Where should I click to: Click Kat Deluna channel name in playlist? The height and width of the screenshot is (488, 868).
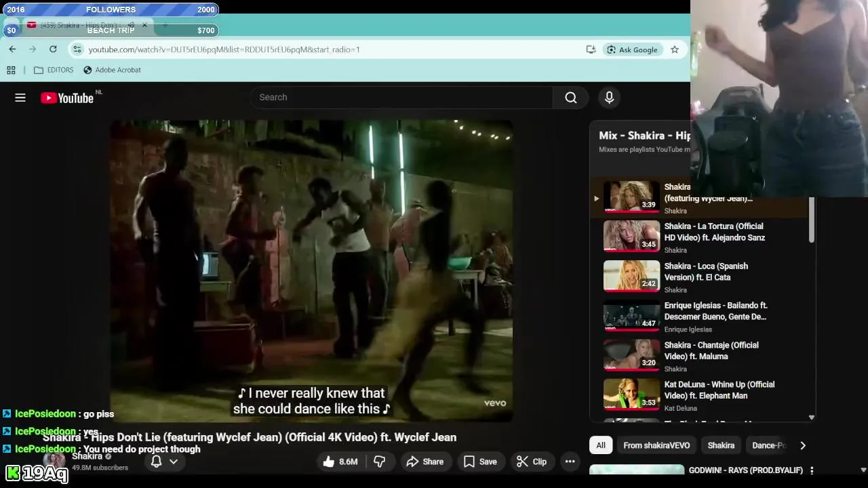coord(681,409)
